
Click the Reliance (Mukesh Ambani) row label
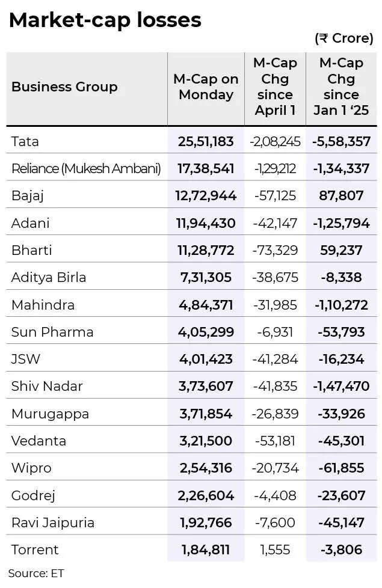pos(86,169)
